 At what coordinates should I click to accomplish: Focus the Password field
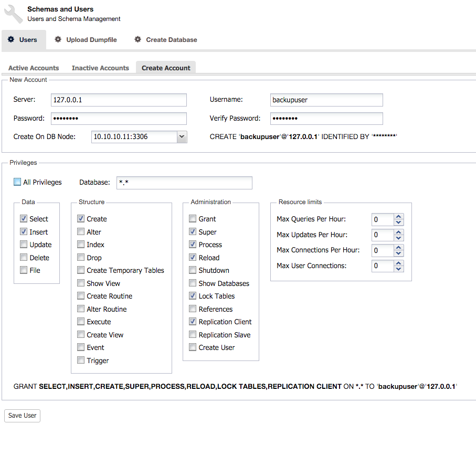(119, 119)
